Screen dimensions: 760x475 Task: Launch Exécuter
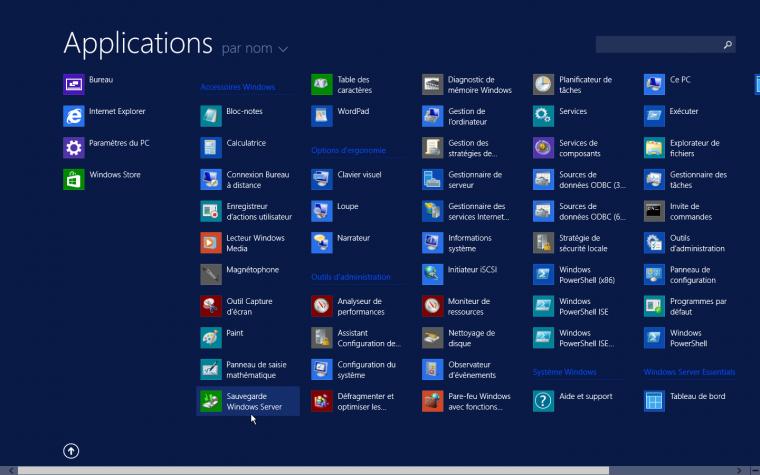tap(654, 116)
